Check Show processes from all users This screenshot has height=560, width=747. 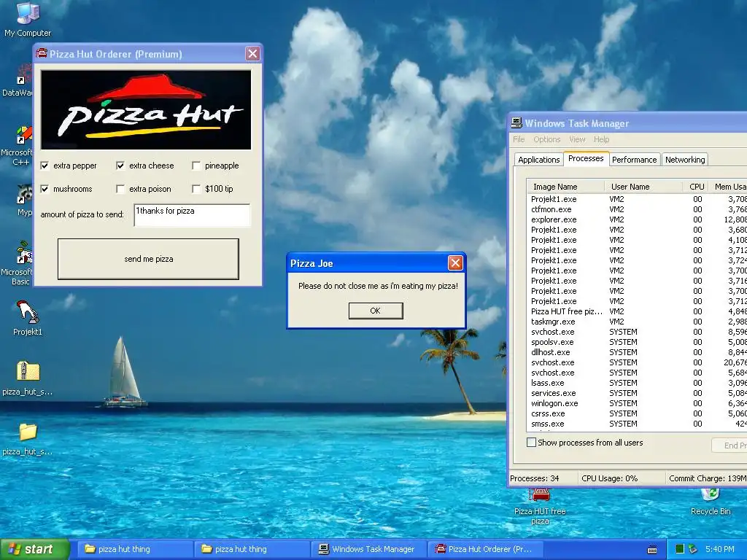click(531, 443)
